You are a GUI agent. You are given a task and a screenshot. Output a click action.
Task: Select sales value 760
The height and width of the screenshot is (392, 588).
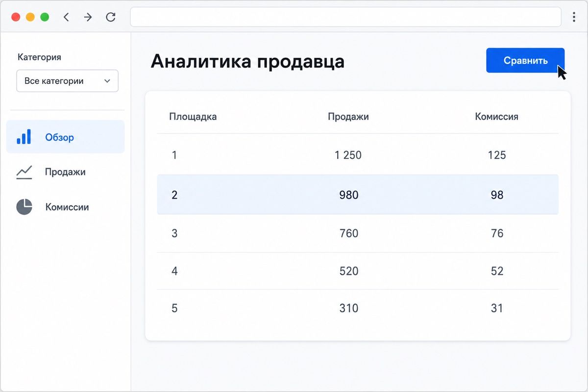[349, 233]
